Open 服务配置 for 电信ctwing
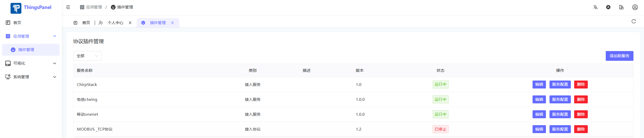Screen dimensions: 644x138 coord(560,100)
